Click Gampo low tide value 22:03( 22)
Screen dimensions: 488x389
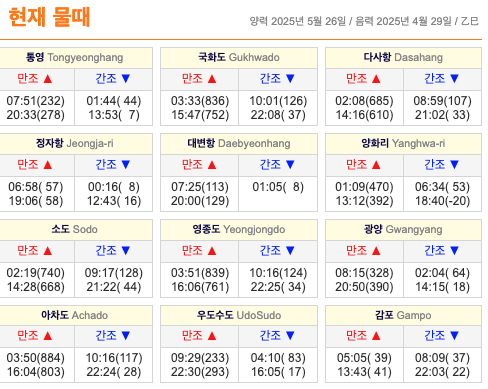pos(442,372)
